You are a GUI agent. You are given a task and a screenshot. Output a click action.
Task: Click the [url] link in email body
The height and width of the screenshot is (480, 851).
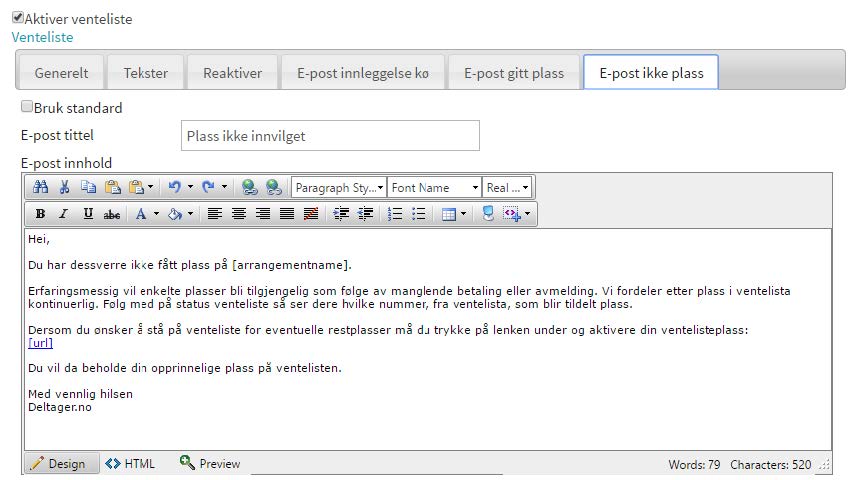[41, 343]
